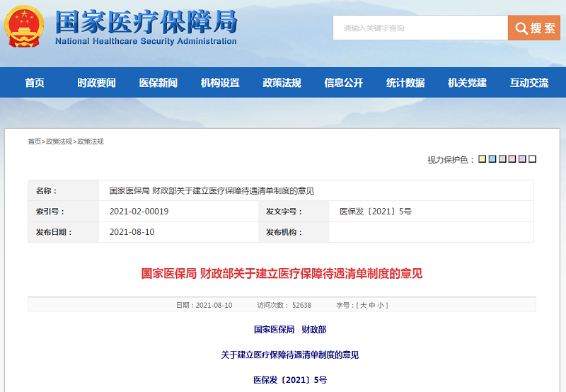The width and height of the screenshot is (566, 392).
Task: Click the 发布日期 label
Action: coord(54,232)
